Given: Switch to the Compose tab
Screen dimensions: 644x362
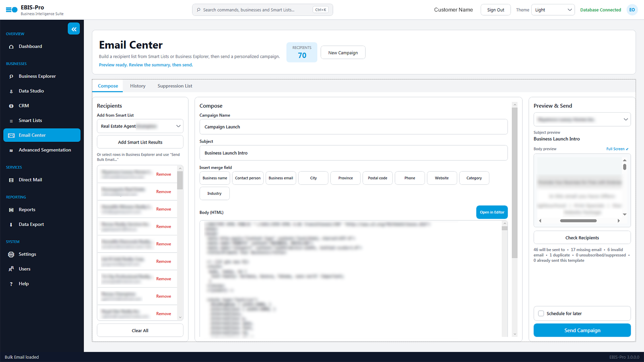Looking at the screenshot, I should [108, 86].
